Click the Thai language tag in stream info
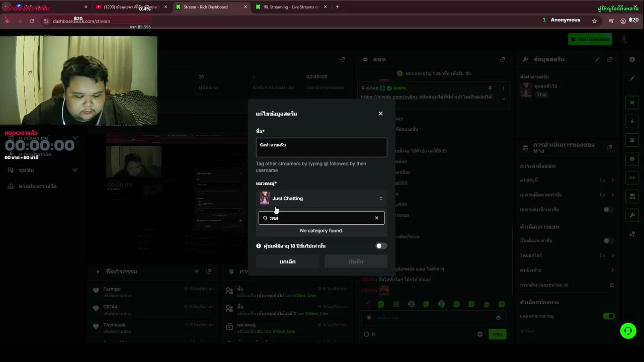This screenshot has width=644, height=362. (541, 95)
